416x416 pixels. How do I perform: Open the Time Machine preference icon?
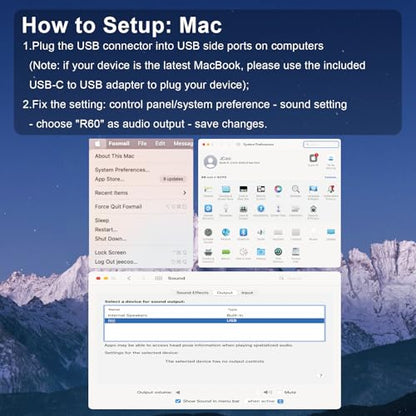(x=278, y=252)
